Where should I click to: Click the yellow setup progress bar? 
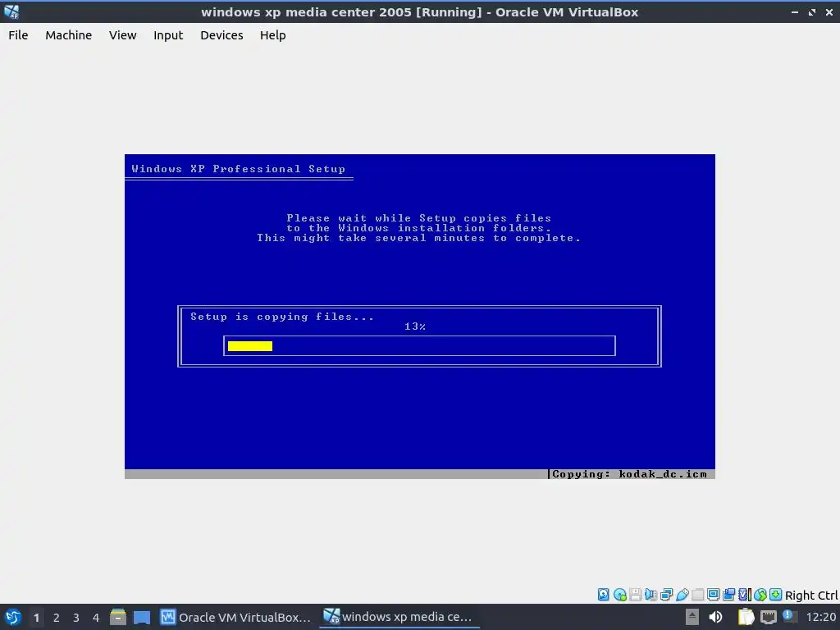pyautogui.click(x=250, y=346)
